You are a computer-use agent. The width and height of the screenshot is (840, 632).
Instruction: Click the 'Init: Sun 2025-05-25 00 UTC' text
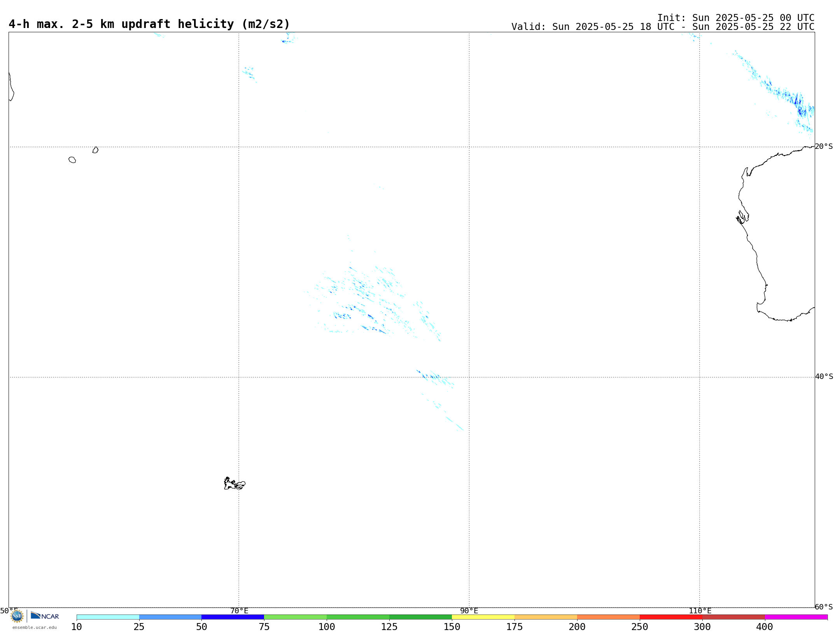click(x=736, y=18)
